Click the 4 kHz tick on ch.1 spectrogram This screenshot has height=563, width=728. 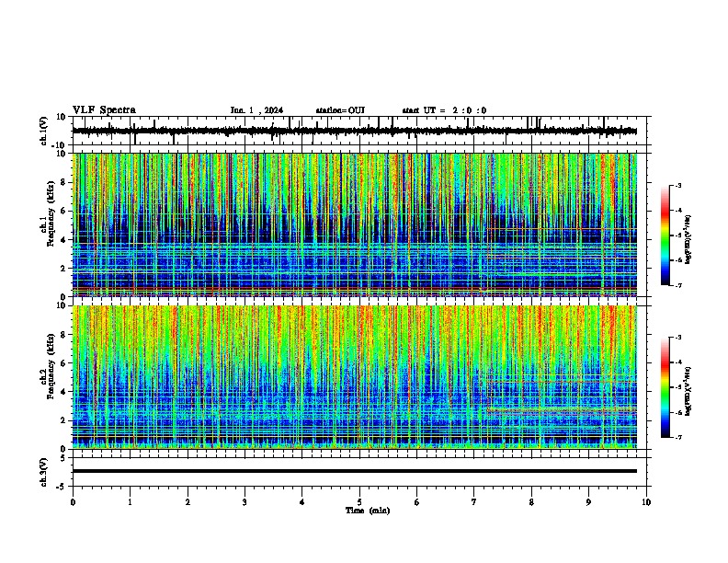[x=64, y=240]
